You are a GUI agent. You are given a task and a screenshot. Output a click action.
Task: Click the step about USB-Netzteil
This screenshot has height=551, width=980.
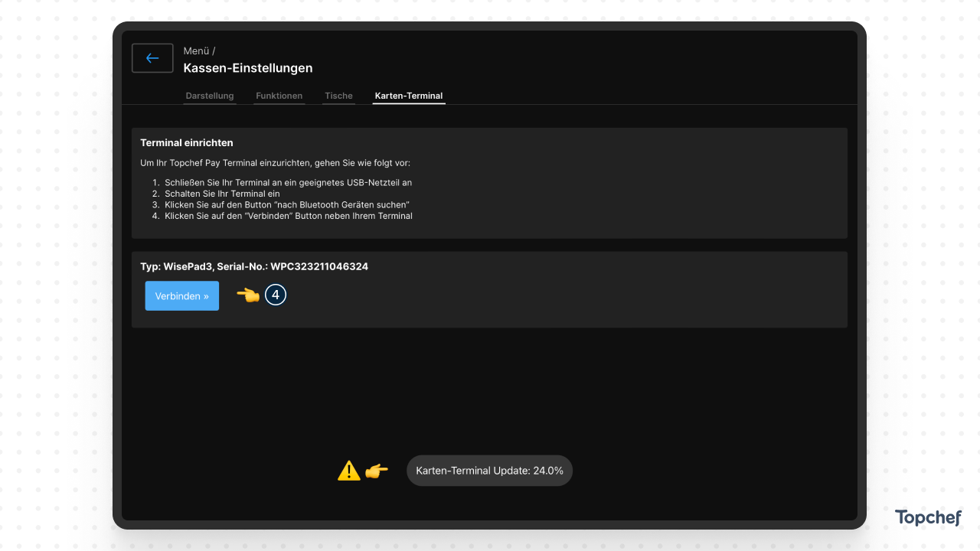pos(289,183)
